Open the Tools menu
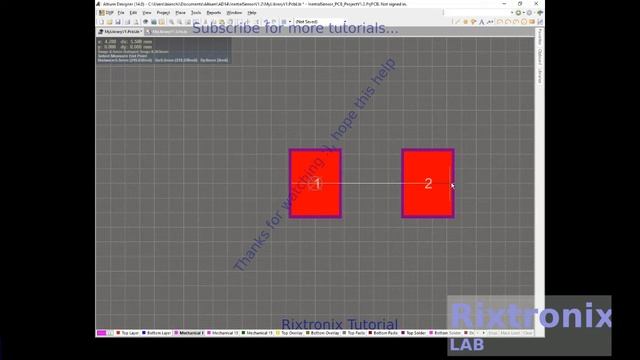 click(x=196, y=13)
